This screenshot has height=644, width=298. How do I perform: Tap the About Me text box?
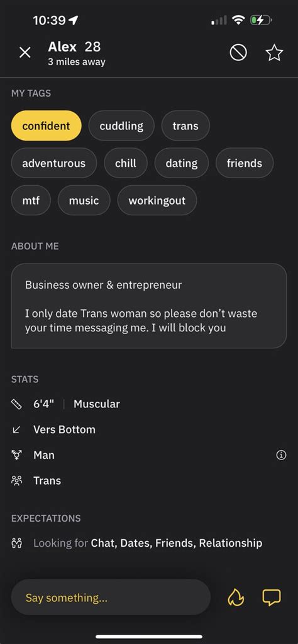pyautogui.click(x=148, y=306)
